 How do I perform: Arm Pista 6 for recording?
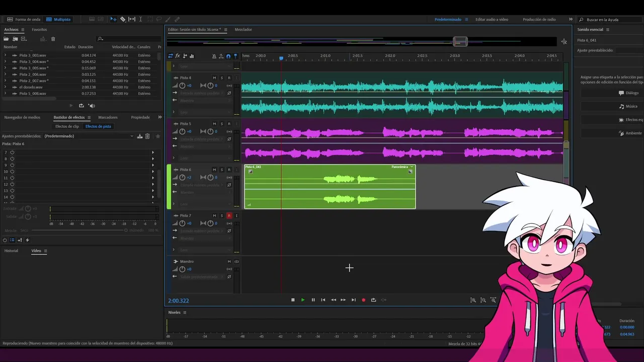point(229,170)
